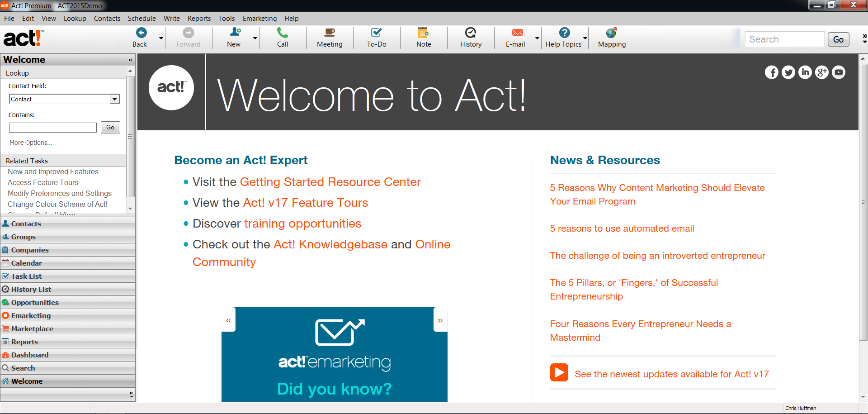The image size is (868, 414).
Task: Click the Back navigation arrow
Action: click(142, 33)
